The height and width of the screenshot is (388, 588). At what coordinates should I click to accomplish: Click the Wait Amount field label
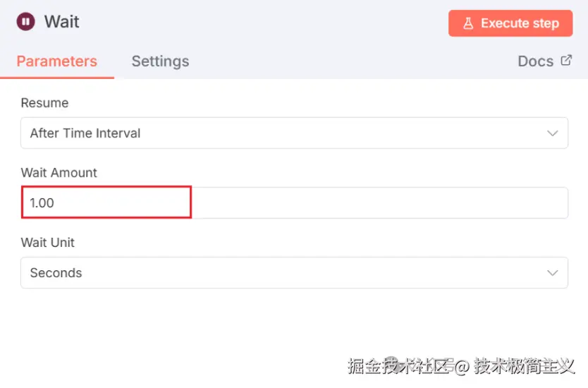click(59, 173)
